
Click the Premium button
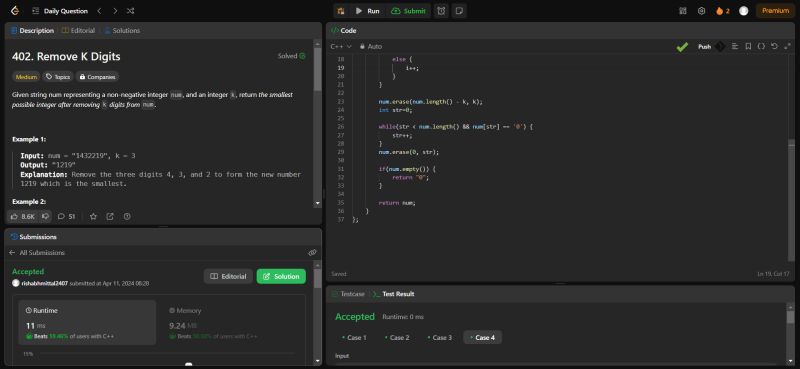775,11
